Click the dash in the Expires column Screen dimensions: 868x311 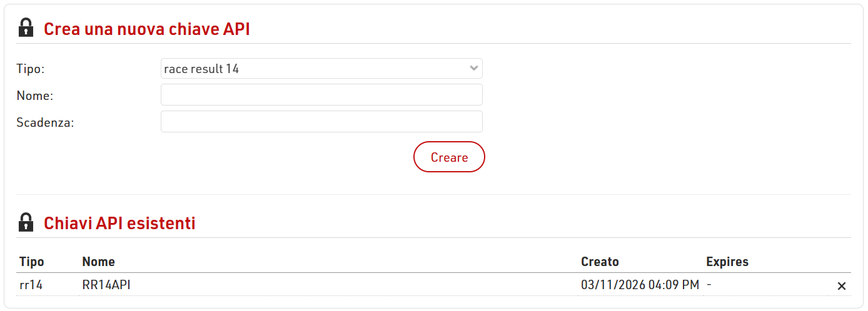coord(709,285)
